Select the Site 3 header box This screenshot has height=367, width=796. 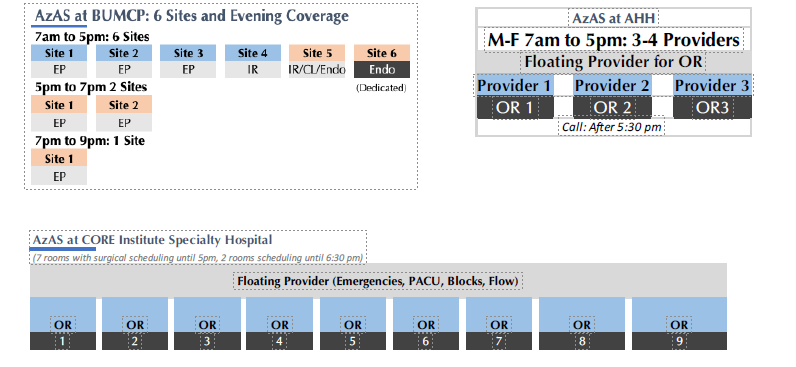tap(188, 53)
